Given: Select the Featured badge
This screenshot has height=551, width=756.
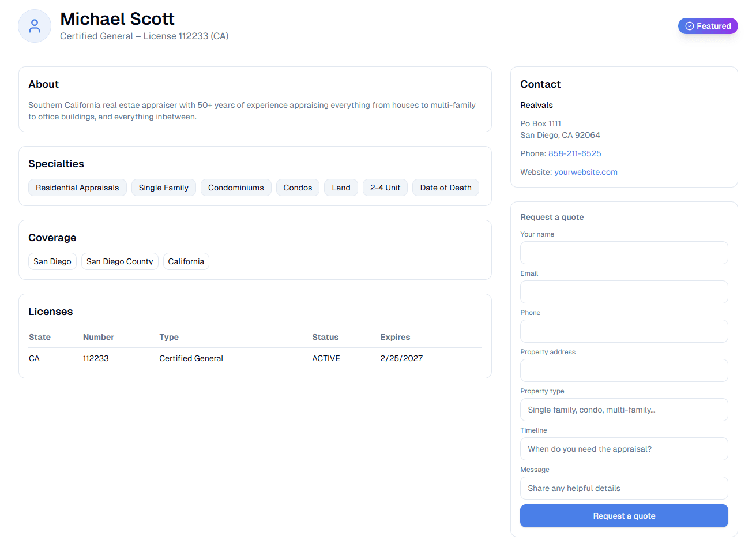Looking at the screenshot, I should coord(708,25).
